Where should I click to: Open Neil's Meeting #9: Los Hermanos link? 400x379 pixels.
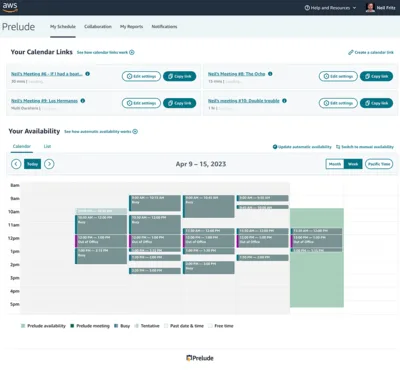click(x=44, y=101)
